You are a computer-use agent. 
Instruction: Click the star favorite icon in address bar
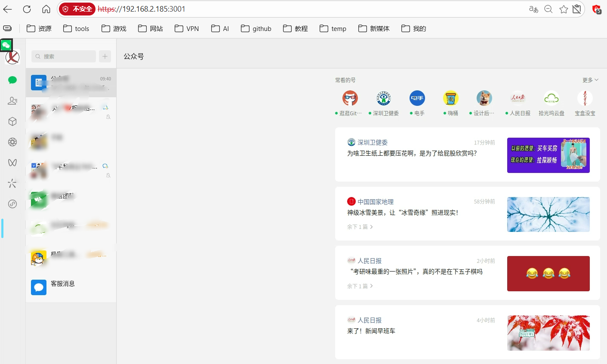click(564, 9)
